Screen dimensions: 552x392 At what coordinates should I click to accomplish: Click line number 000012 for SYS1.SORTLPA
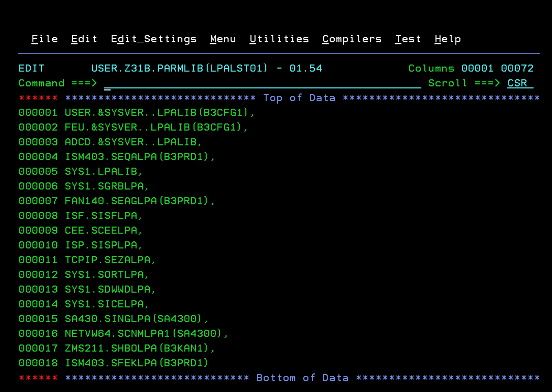click(x=38, y=275)
